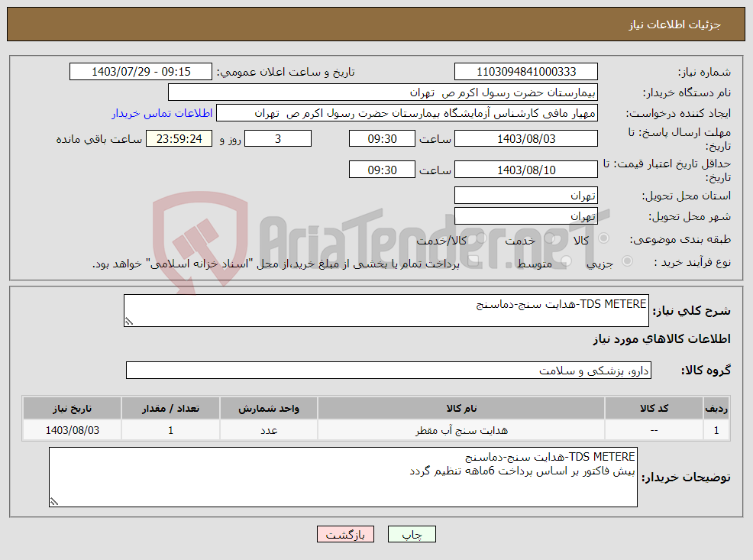Click the تاریخ نیاز column header

[72, 408]
